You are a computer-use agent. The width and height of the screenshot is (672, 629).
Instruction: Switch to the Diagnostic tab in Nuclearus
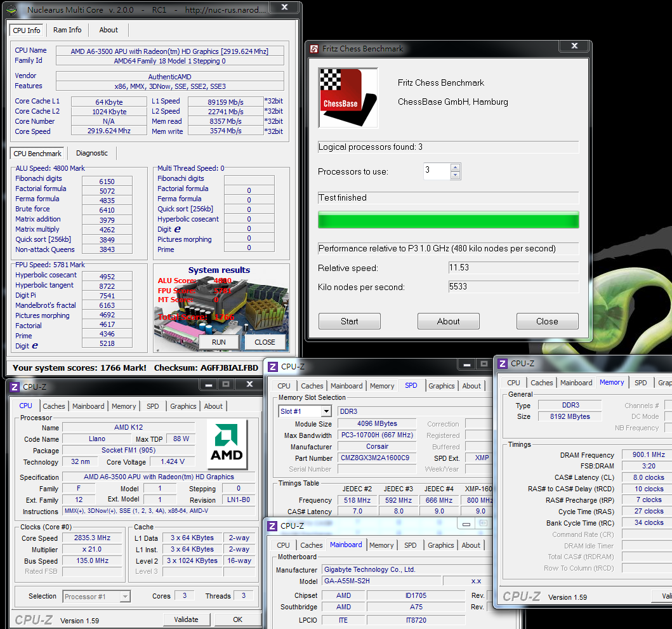92,153
